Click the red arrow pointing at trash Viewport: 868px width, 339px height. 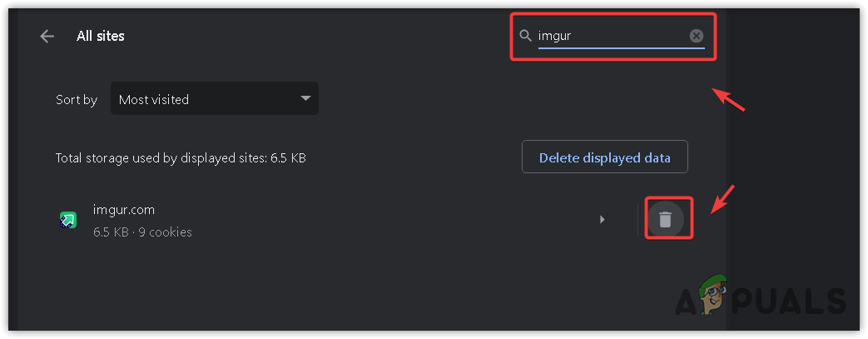(x=722, y=198)
